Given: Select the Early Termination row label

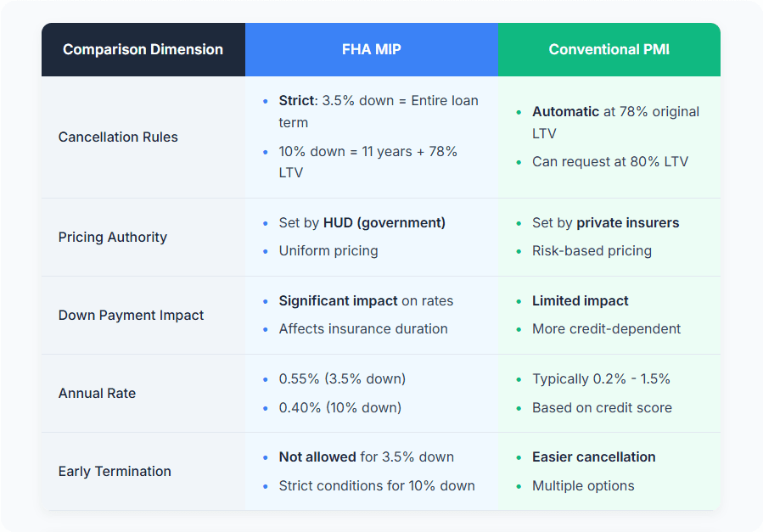Looking at the screenshot, I should tap(115, 471).
